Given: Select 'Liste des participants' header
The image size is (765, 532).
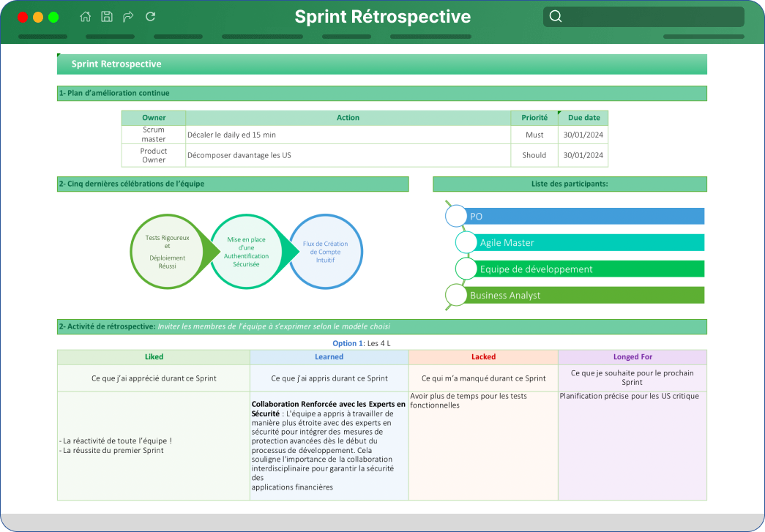Looking at the screenshot, I should click(x=570, y=184).
